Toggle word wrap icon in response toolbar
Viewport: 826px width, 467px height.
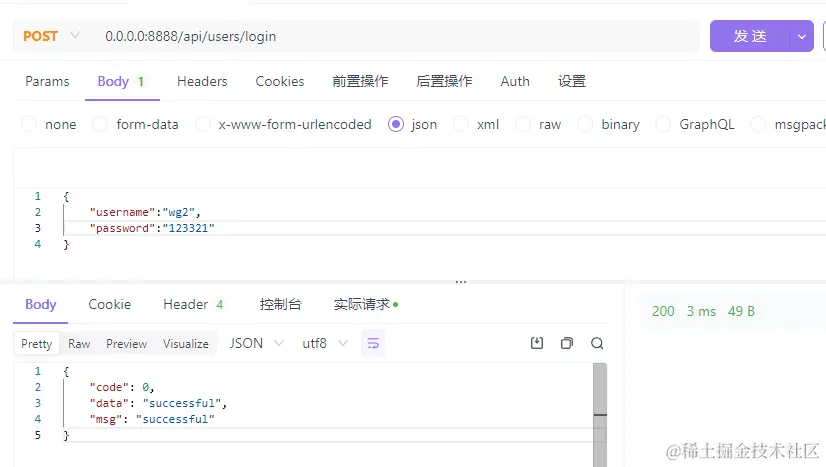[373, 343]
